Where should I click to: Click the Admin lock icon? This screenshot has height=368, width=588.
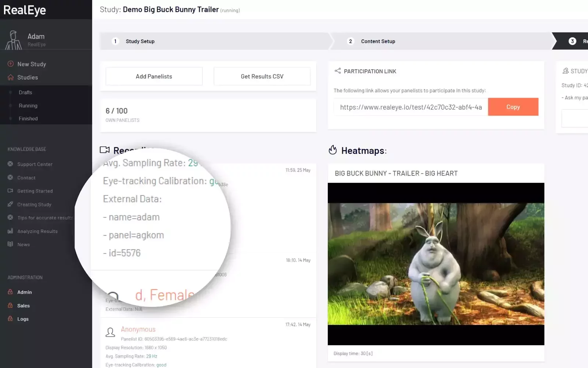coord(10,292)
